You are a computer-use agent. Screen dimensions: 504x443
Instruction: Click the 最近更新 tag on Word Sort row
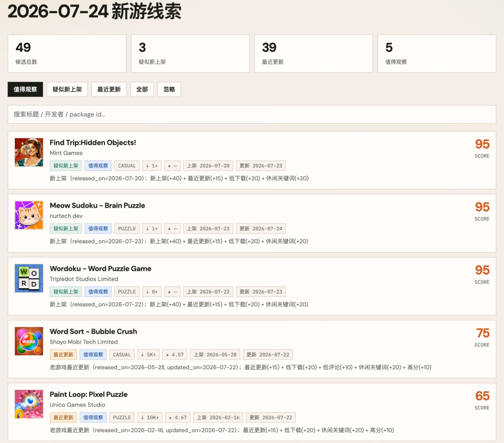click(x=63, y=355)
